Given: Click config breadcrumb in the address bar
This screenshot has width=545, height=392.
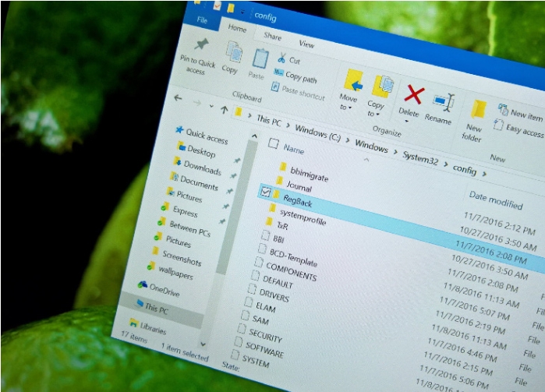Looking at the screenshot, I should coord(465,169).
